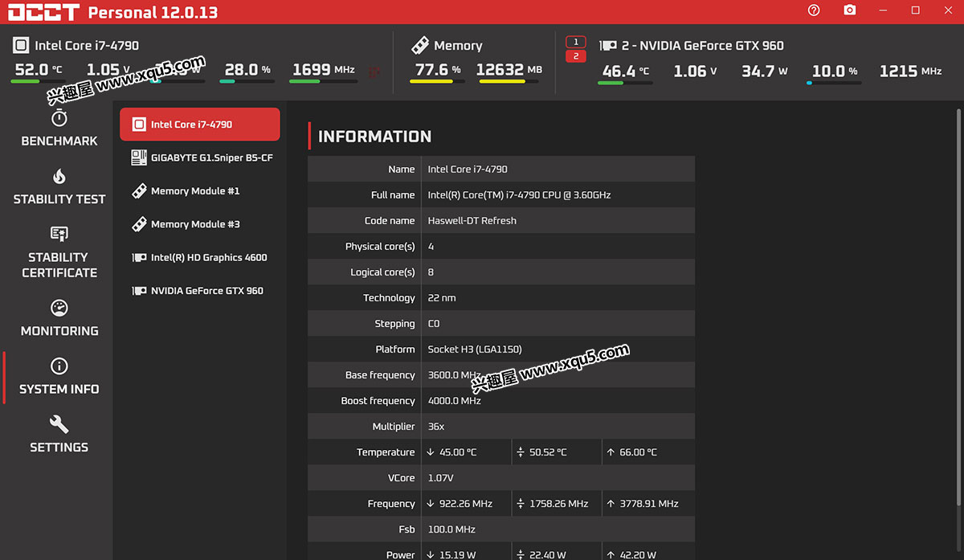Open the help question-mark icon
This screenshot has height=560, width=964.
[x=814, y=10]
